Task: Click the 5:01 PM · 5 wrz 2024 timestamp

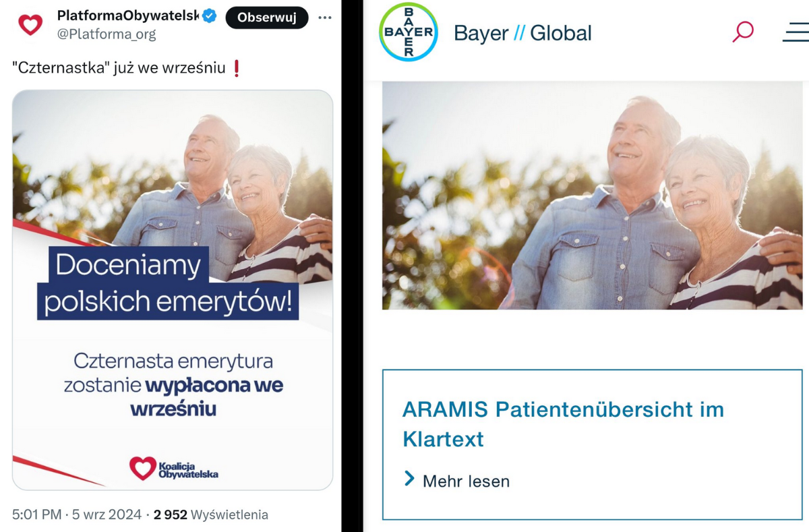Action: pyautogui.click(x=77, y=514)
